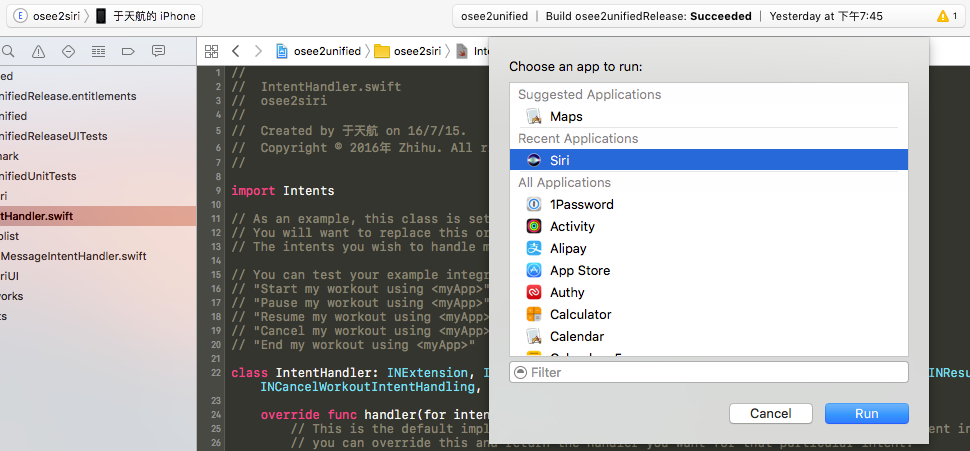
Task: Click the App Store icon
Action: (533, 270)
